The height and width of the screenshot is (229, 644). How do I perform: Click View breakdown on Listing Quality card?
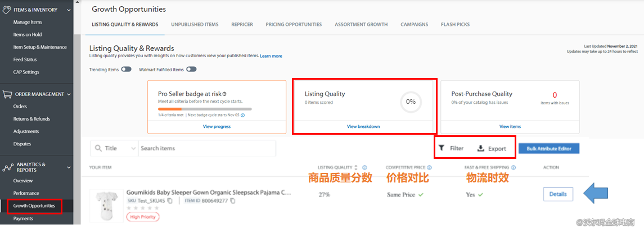[x=363, y=127]
